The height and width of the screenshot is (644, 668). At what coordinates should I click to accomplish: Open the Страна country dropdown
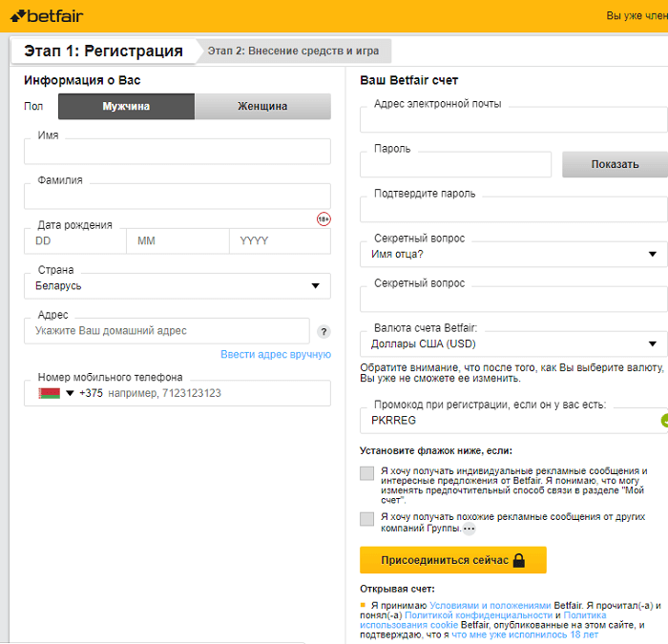[177, 285]
